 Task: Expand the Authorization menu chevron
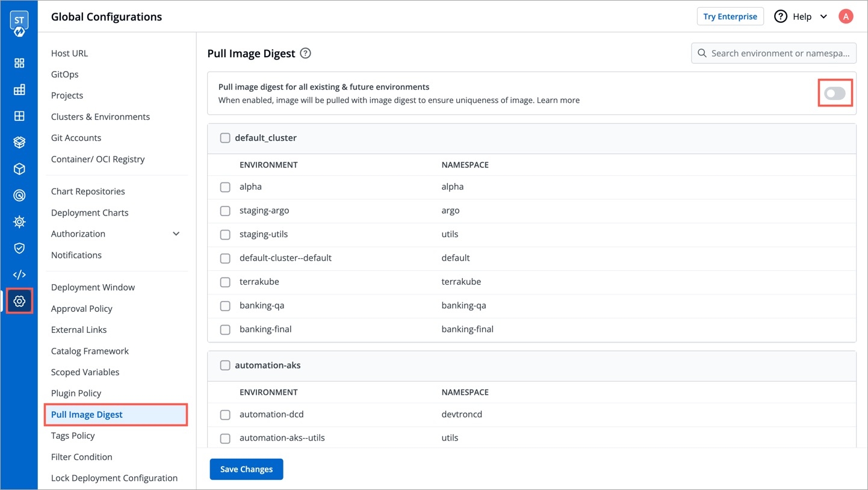tap(176, 234)
